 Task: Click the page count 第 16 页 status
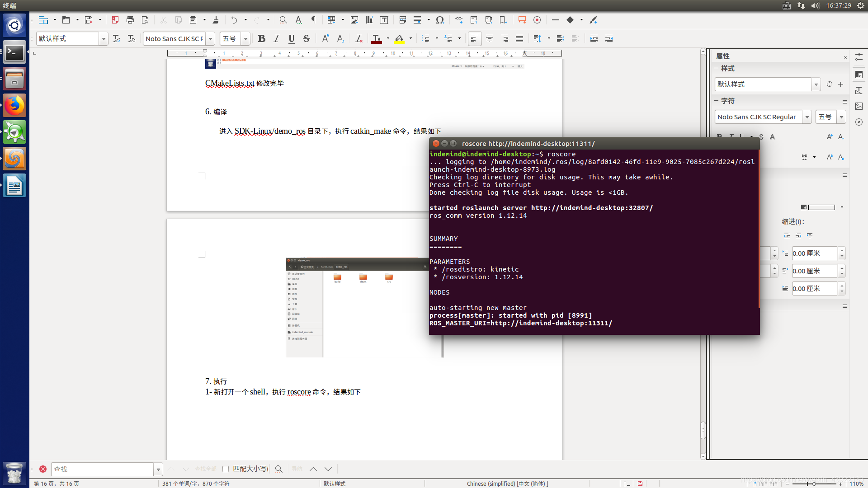pos(57,483)
